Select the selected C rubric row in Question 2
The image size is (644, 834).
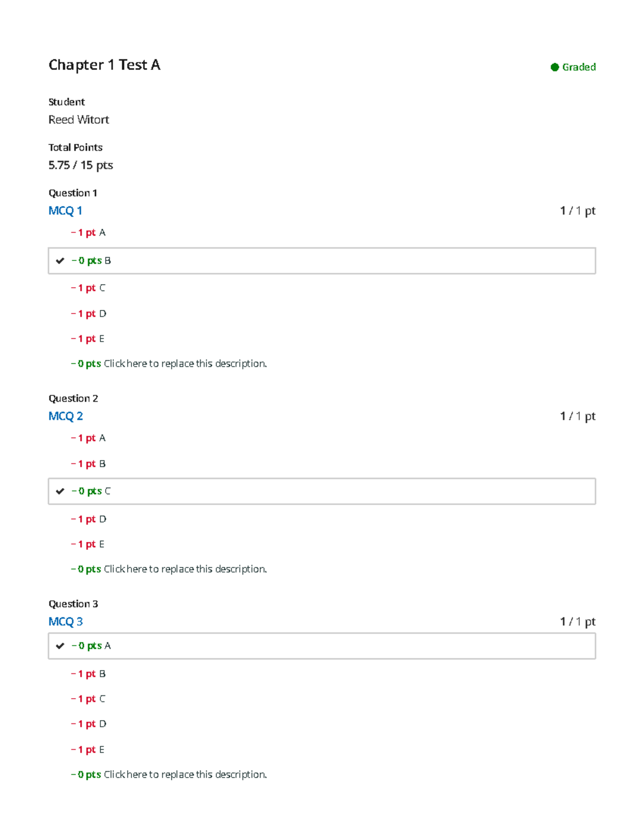[322, 491]
